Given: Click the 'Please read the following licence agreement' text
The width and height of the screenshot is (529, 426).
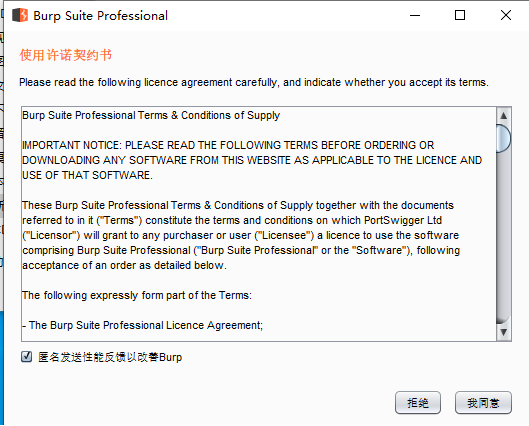Looking at the screenshot, I should (254, 82).
